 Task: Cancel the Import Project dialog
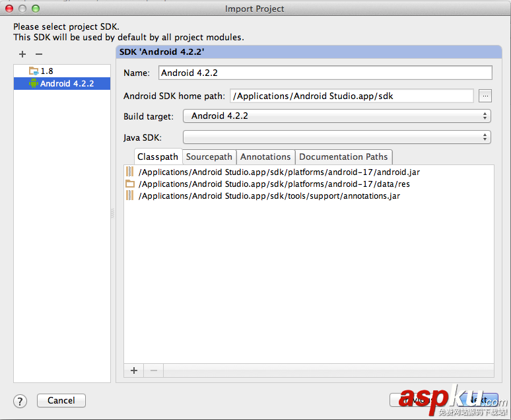click(x=61, y=400)
